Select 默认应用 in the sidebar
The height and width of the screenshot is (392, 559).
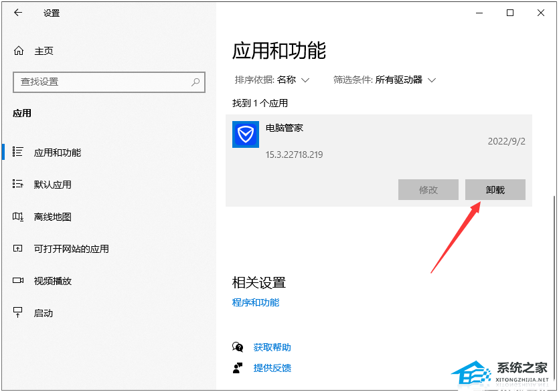108,185
